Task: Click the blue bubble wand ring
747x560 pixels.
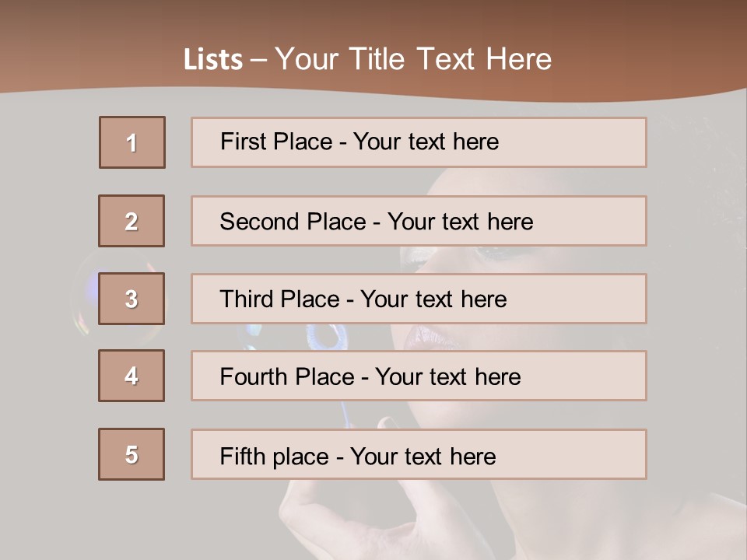Action: (x=327, y=336)
